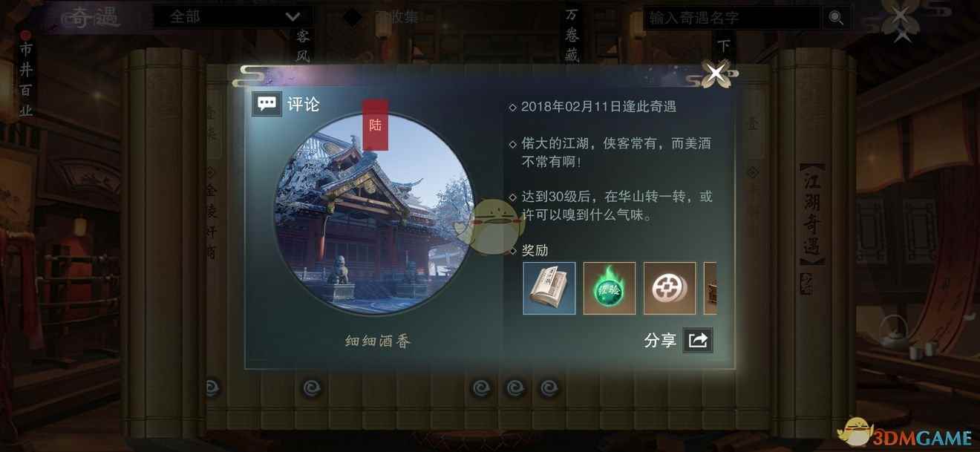
Task: Click the red 陆 bookmark tag
Action: click(375, 125)
